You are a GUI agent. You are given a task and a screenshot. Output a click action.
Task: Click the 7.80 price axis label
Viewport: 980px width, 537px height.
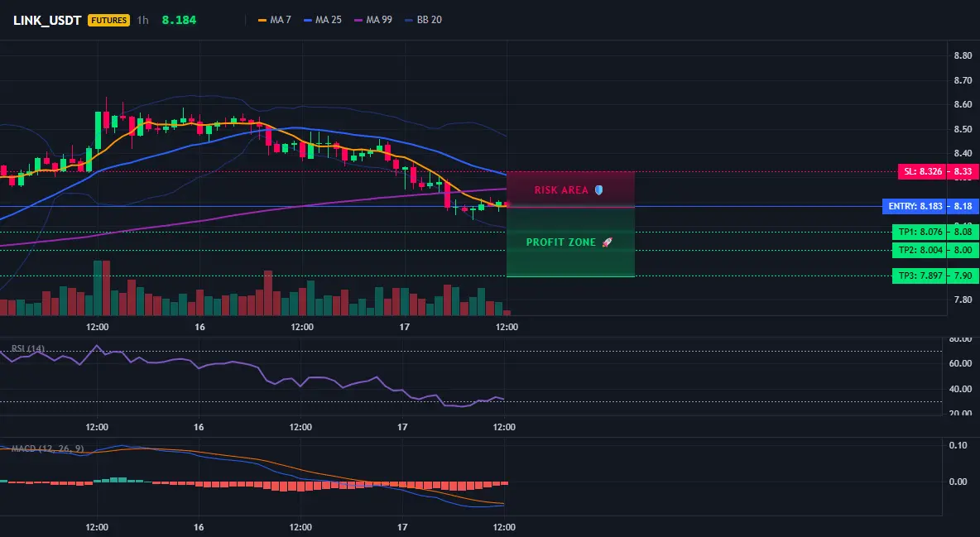click(963, 300)
